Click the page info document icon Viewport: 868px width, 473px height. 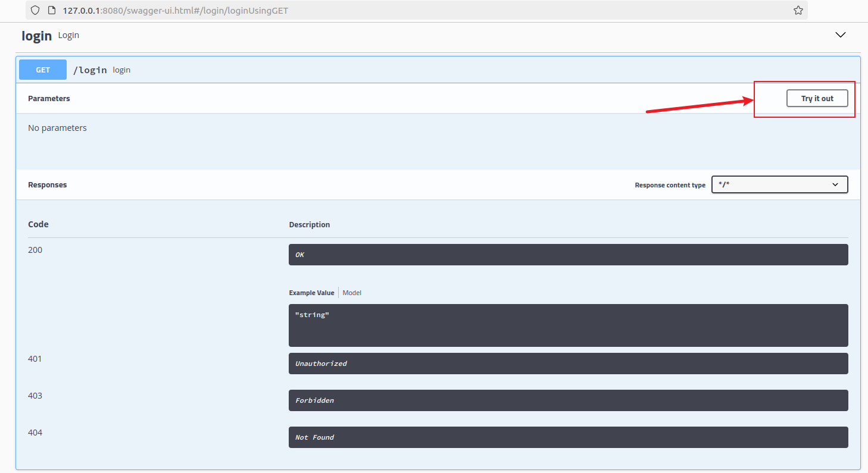coord(51,10)
